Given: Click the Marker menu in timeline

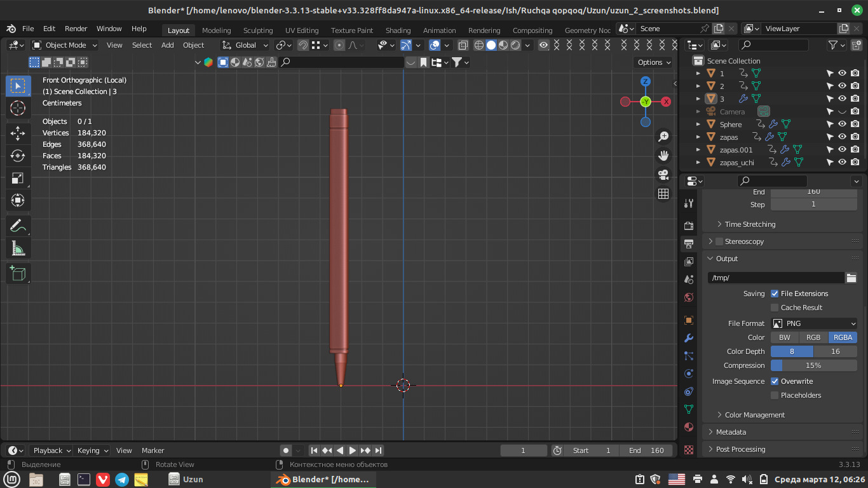Looking at the screenshot, I should point(153,451).
